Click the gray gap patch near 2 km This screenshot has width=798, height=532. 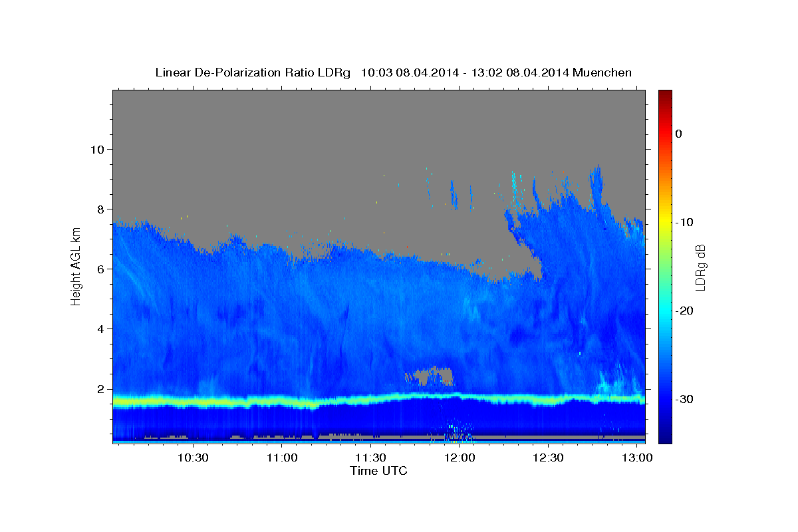point(432,376)
